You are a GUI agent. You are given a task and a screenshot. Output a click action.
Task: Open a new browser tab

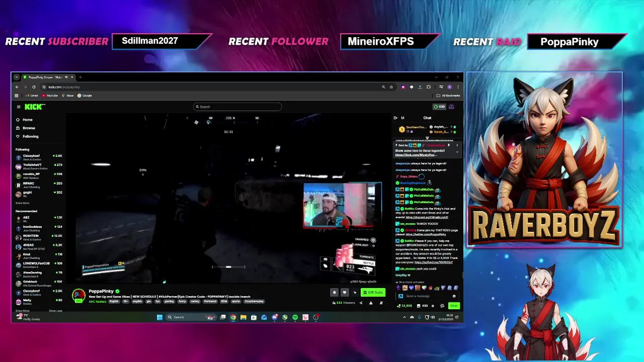coord(80,77)
